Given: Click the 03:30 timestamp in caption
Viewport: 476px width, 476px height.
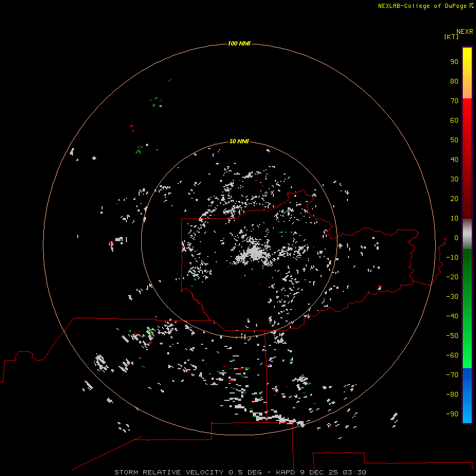Looking at the screenshot, I should pyautogui.click(x=354, y=472).
